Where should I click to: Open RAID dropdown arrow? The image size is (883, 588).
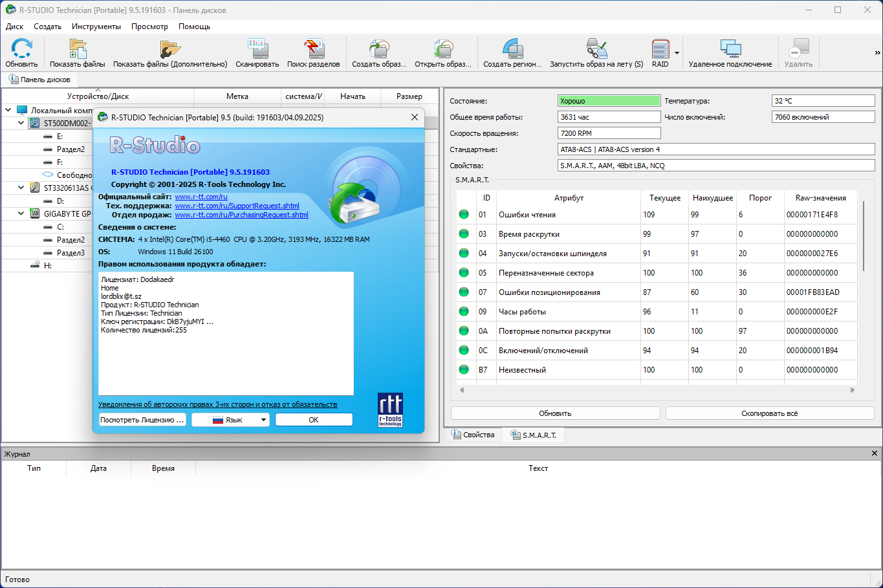(677, 52)
